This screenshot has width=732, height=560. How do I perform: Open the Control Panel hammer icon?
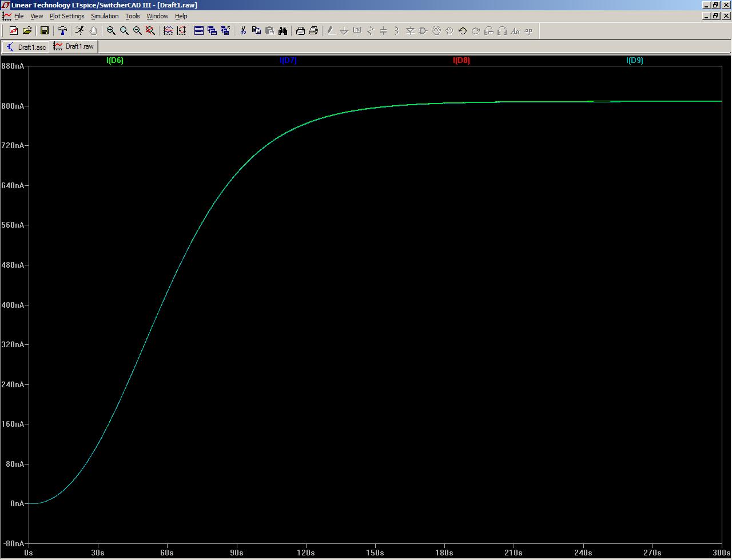coord(62,31)
